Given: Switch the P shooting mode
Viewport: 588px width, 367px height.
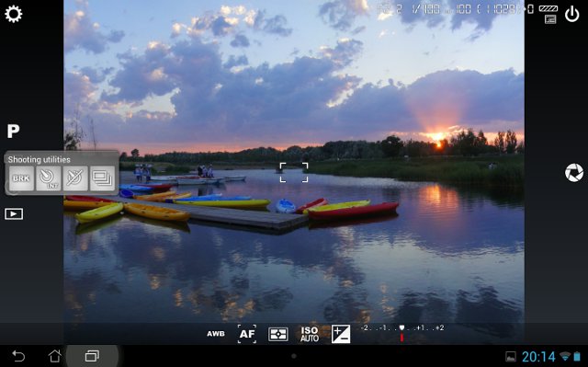Looking at the screenshot, I should 13,131.
